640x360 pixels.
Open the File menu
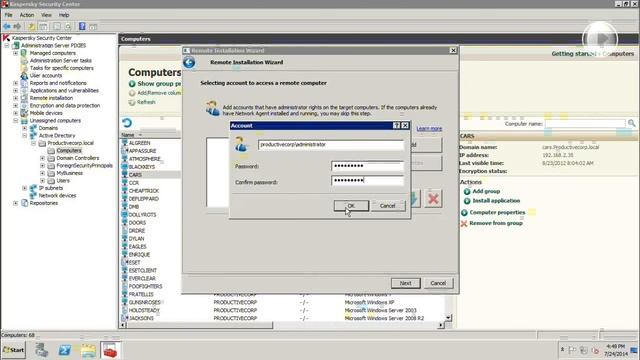click(9, 15)
